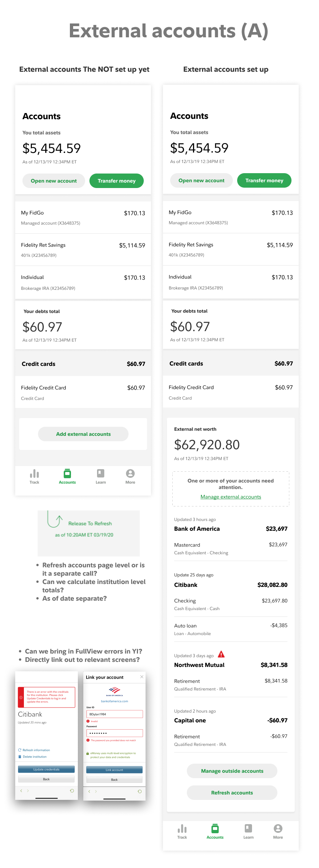
Task: Open the More profile icon in right mockup
Action: [278, 828]
